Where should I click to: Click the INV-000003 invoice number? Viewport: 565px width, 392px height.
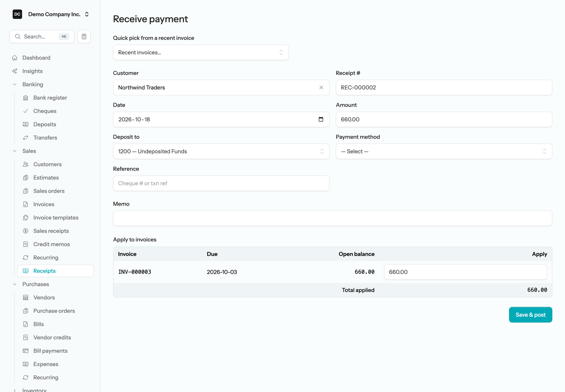[135, 272]
